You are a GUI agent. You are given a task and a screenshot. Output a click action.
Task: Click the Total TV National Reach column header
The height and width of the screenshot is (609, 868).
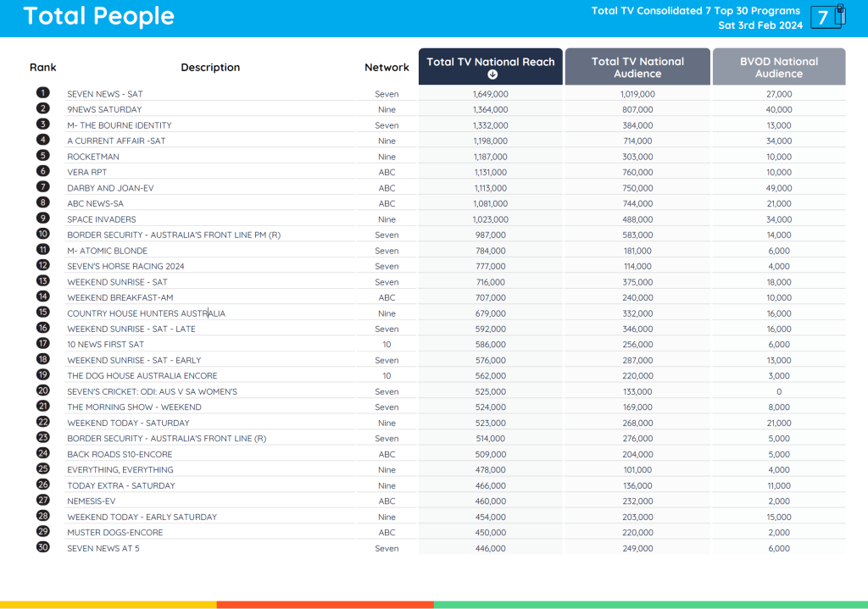point(490,61)
